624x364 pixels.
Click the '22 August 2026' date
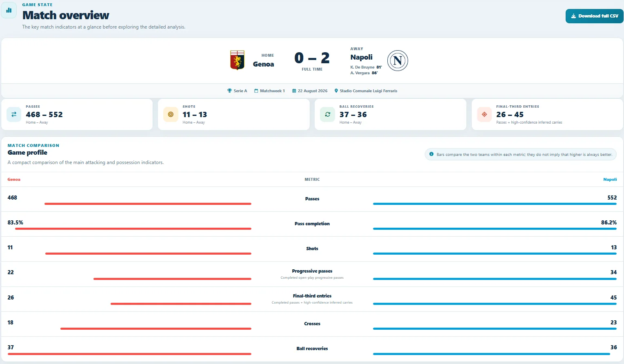pyautogui.click(x=313, y=91)
